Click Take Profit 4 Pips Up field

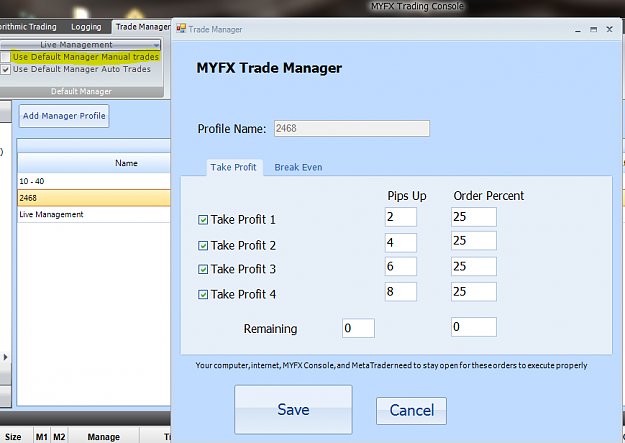(401, 292)
